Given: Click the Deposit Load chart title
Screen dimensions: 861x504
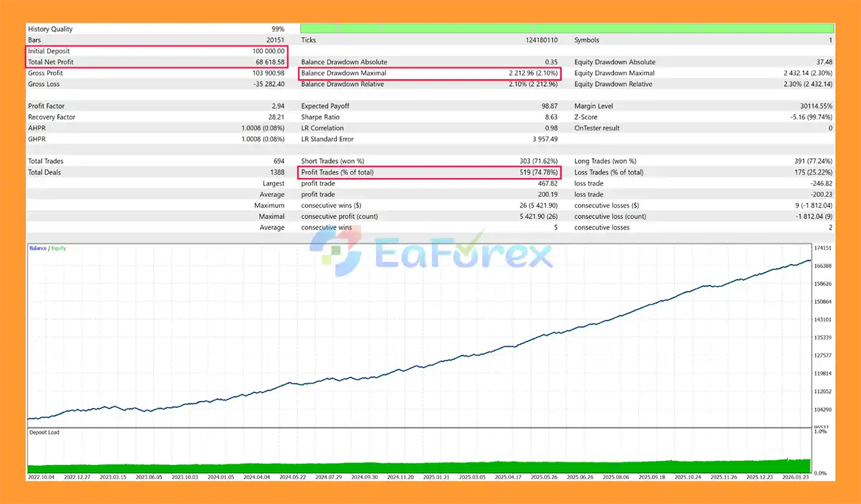Looking at the screenshot, I should click(44, 432).
